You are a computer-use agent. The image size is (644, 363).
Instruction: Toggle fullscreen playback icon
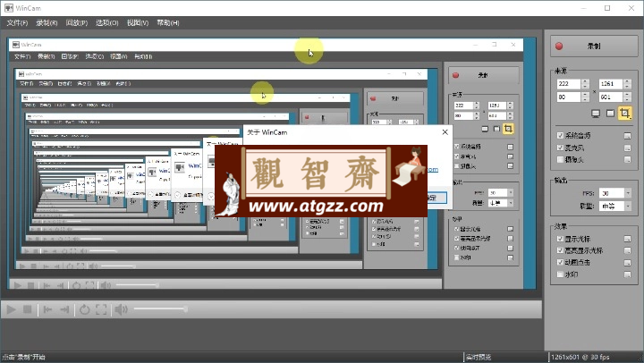coord(101,309)
